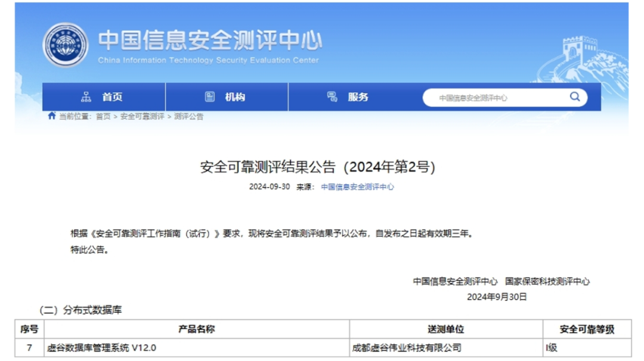Image resolution: width=644 pixels, height=361 pixels.
Task: Click the 当前位置: breadcrumb label
Action: pyautogui.click(x=75, y=117)
